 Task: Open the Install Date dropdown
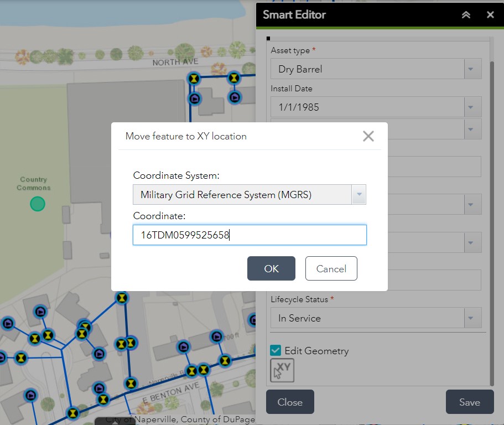(471, 106)
